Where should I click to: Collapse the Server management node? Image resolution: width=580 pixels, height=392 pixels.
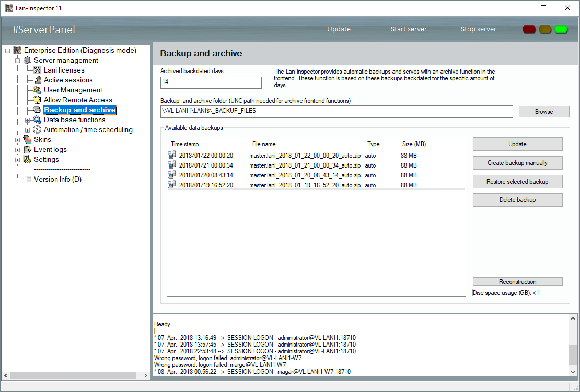click(18, 61)
